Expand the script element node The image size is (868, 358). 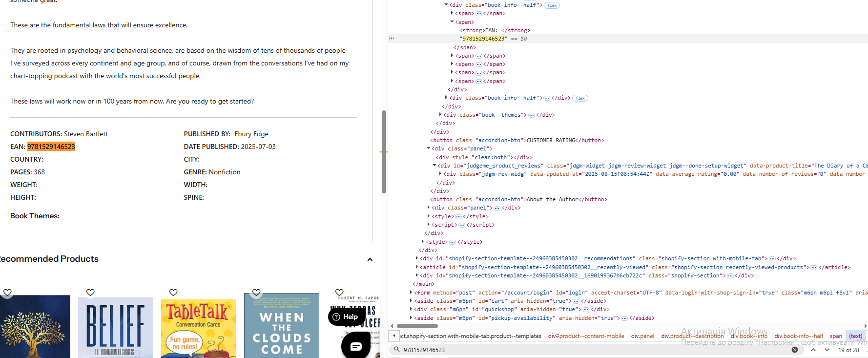coord(429,225)
